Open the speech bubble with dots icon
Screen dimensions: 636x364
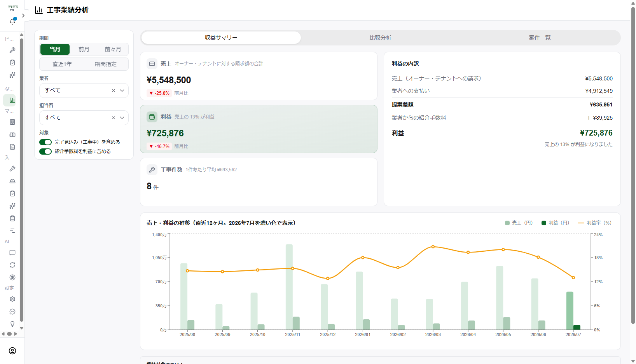[x=12, y=312]
